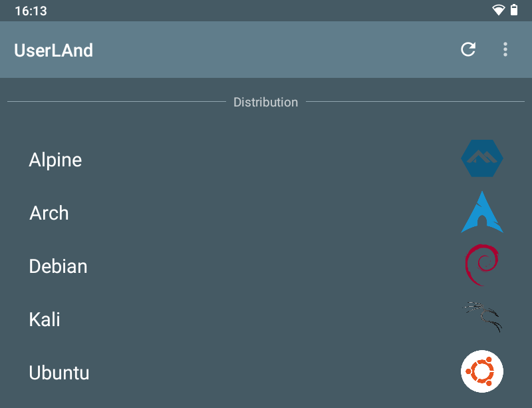Select the Alpine text label

coord(55,160)
